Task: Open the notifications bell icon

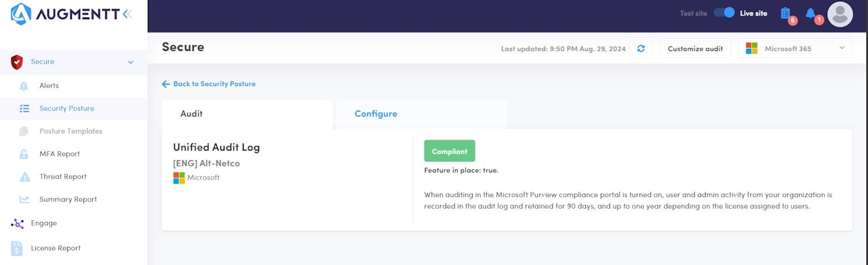Action: point(810,13)
